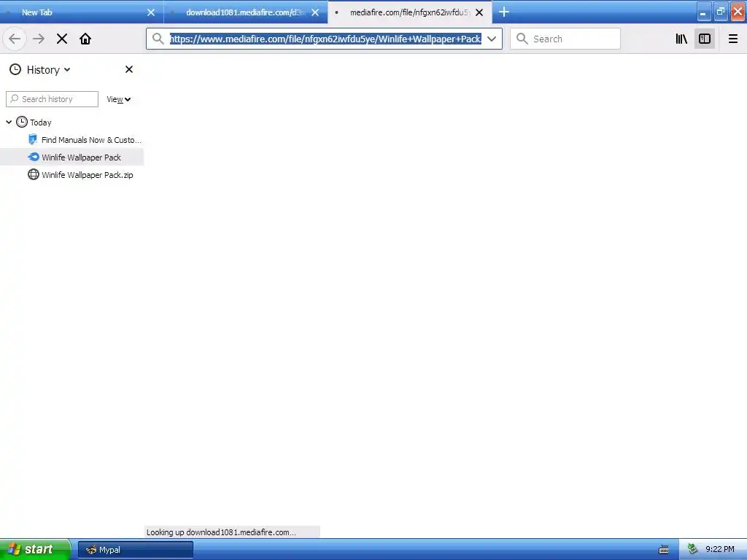Viewport: 747px width, 560px height.
Task: Click the search magnifier icon in the Search box
Action: [x=522, y=39]
